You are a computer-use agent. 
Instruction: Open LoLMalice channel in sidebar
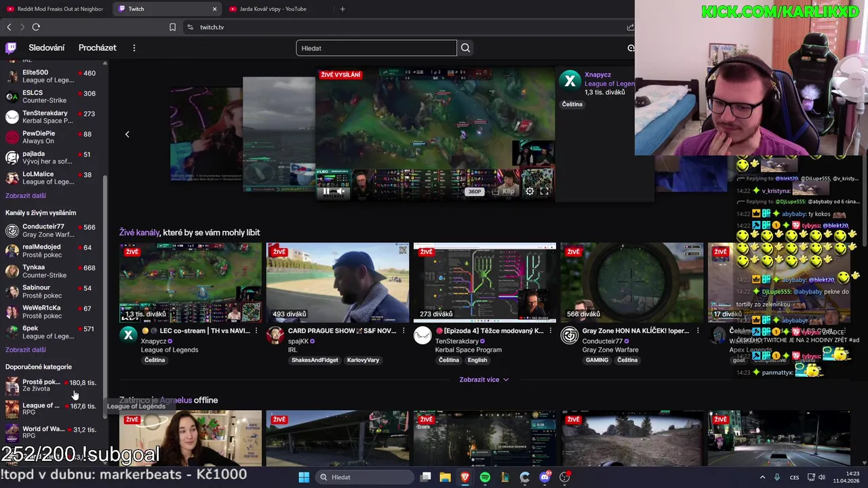pyautogui.click(x=51, y=178)
